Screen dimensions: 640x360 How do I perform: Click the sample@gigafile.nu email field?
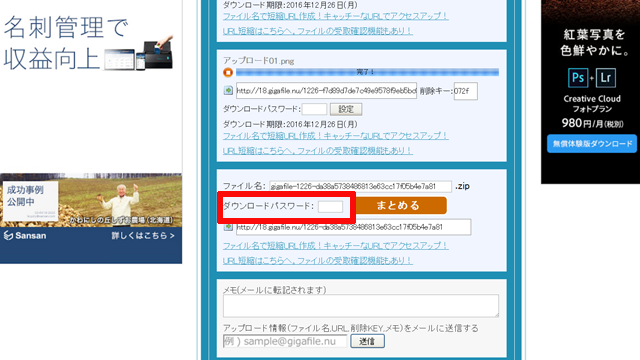tap(285, 341)
